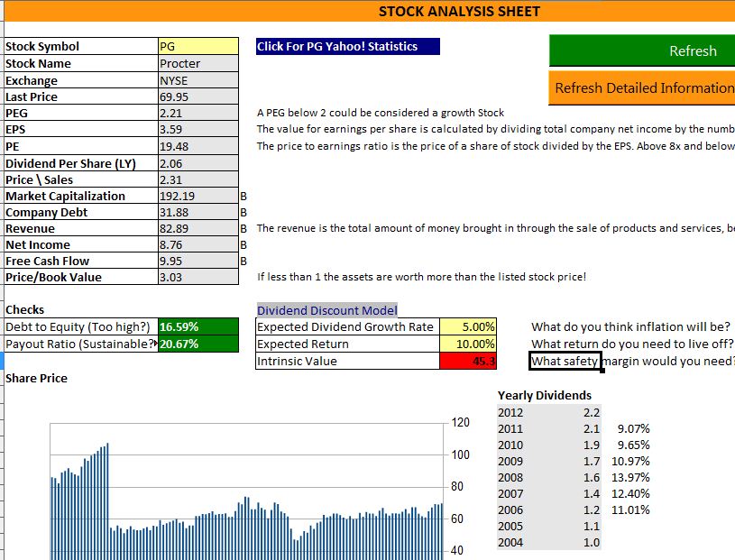
Task: Click the Expected Return label cell
Action: pyautogui.click(x=347, y=344)
